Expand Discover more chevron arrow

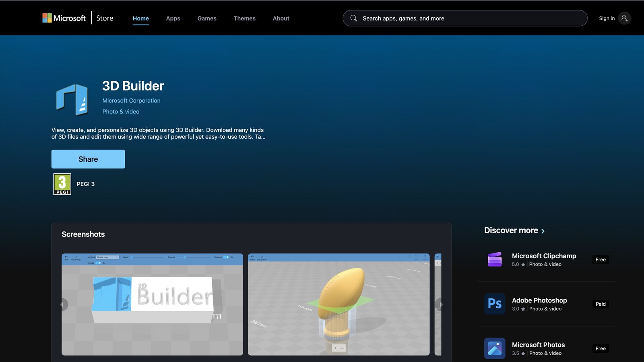[543, 231]
